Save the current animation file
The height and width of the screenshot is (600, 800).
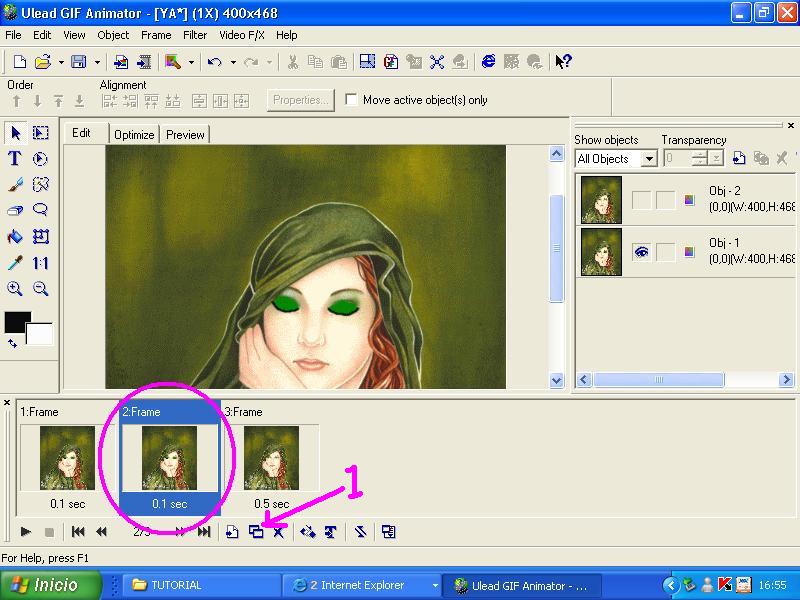point(79,62)
